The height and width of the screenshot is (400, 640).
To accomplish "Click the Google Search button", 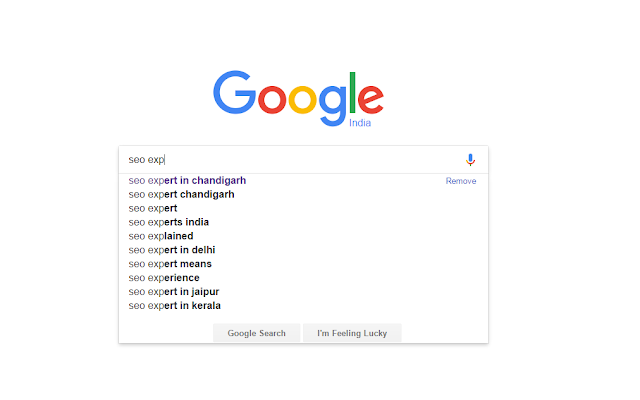I will 256,333.
